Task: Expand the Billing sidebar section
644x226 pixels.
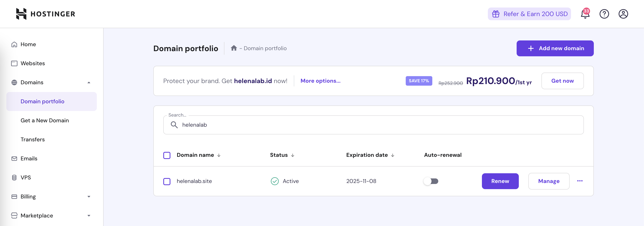Action: click(89, 196)
